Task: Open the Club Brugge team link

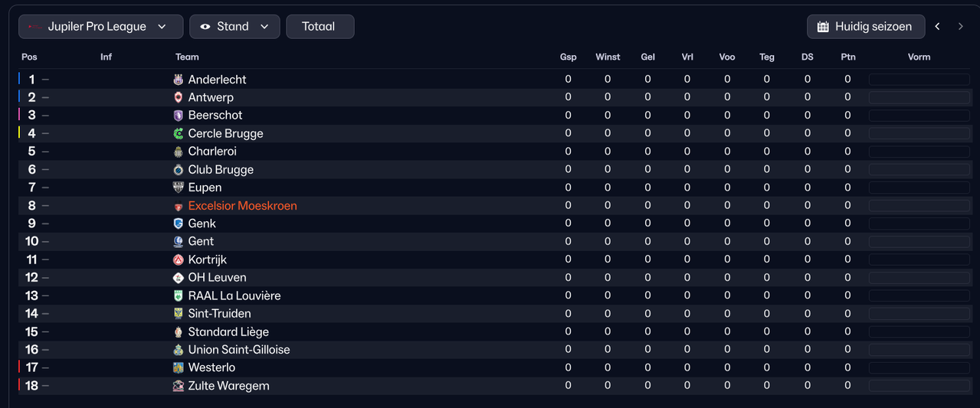Action: (221, 170)
